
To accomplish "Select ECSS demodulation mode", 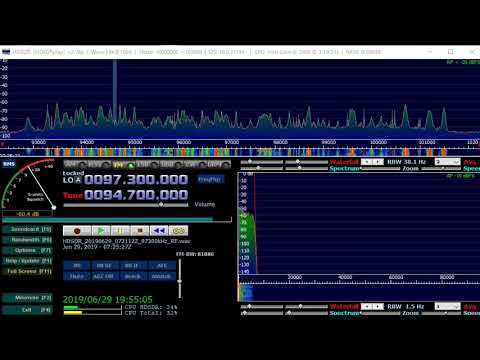I will coord(99,164).
